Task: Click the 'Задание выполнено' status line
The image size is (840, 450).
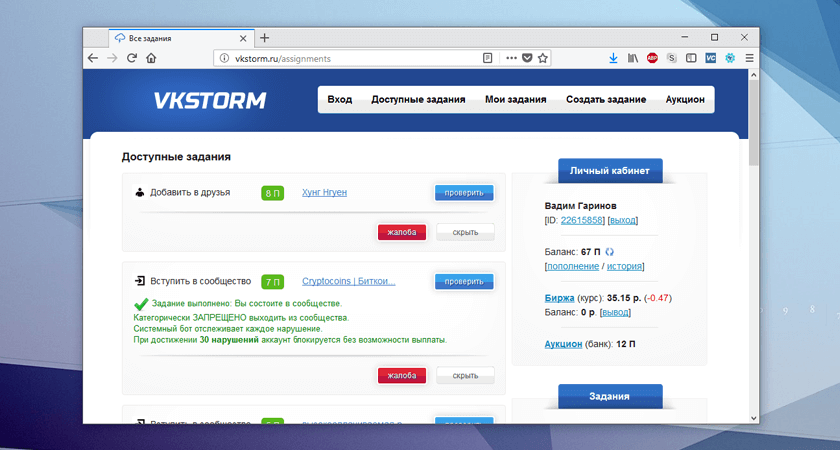Action: [x=246, y=303]
